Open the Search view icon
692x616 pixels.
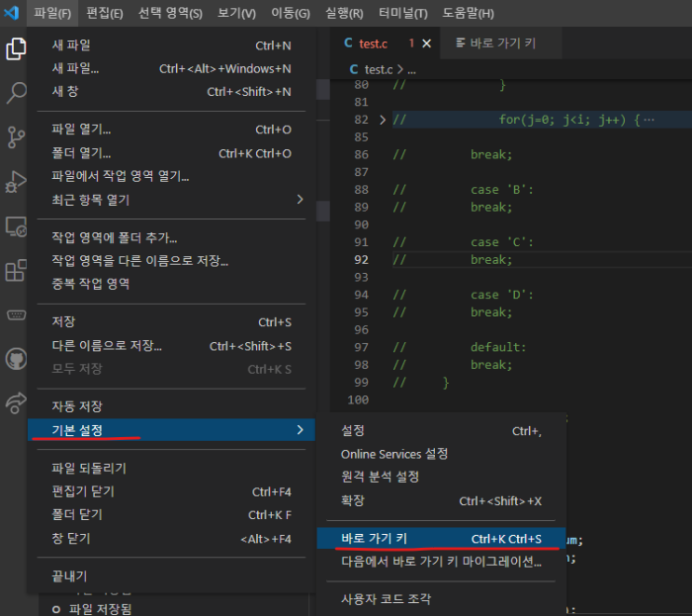click(x=16, y=93)
